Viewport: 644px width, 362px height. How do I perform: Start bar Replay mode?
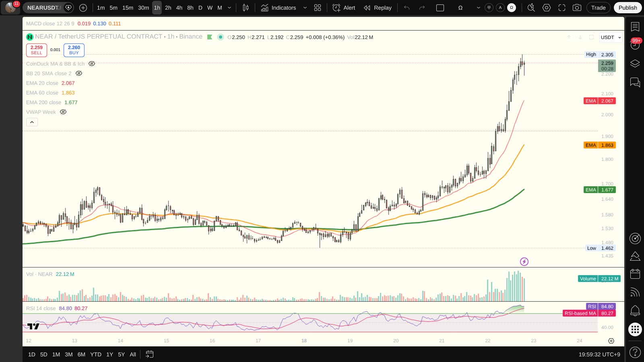[x=378, y=8]
